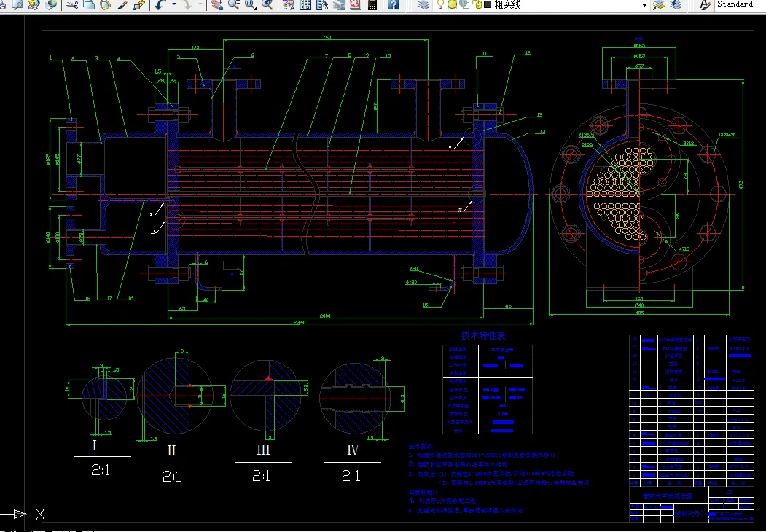Click the Zoom Previous icon

[x=267, y=5]
